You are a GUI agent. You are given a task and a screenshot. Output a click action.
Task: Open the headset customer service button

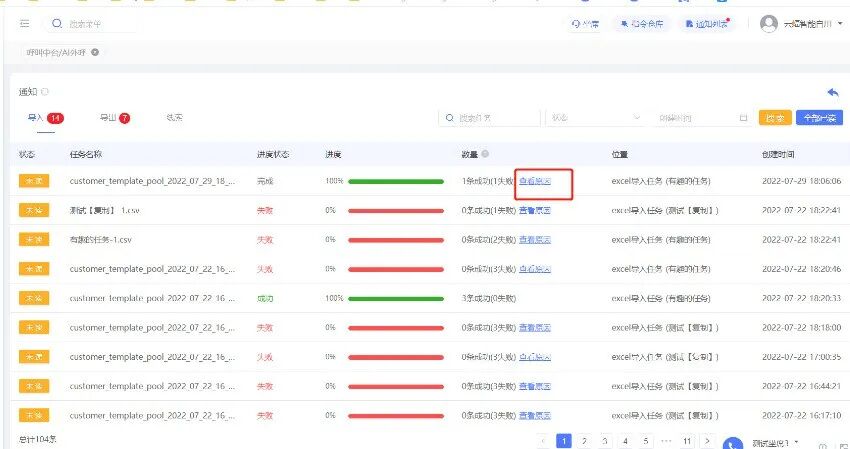coord(585,24)
